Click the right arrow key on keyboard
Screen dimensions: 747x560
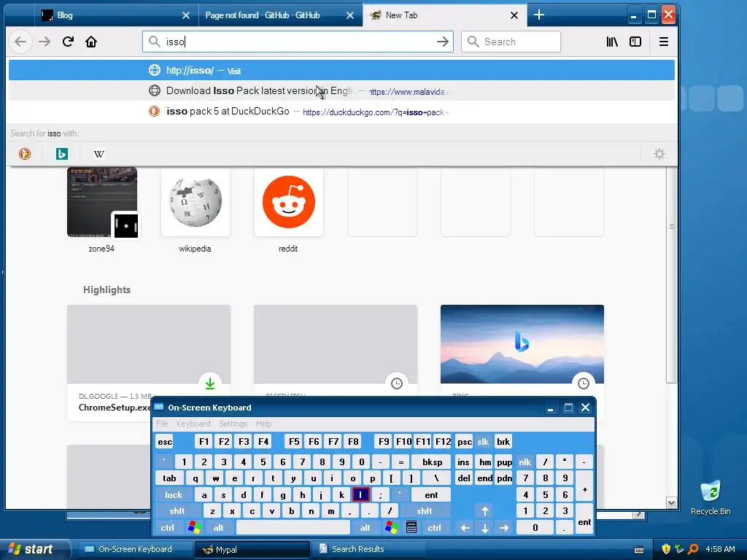(x=504, y=528)
